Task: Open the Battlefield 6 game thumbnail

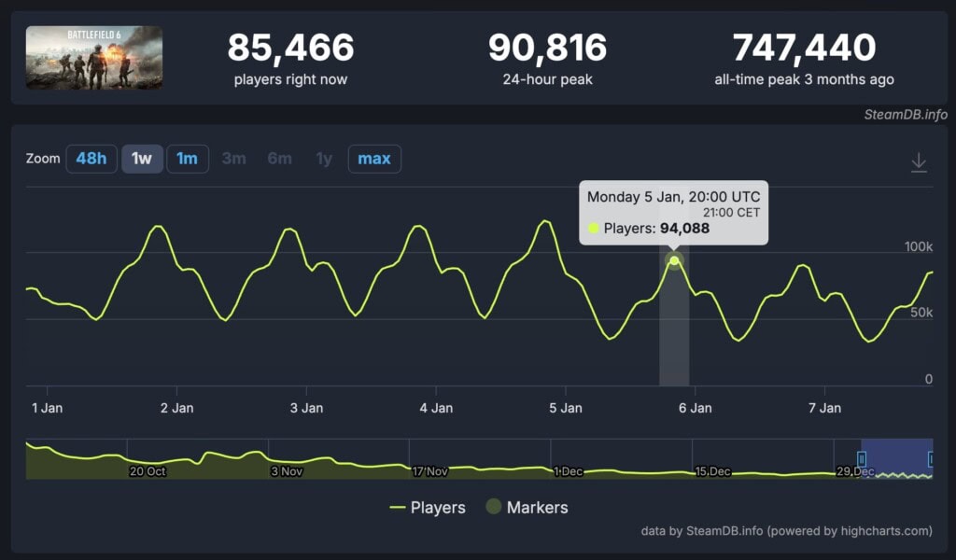Action: click(x=94, y=58)
